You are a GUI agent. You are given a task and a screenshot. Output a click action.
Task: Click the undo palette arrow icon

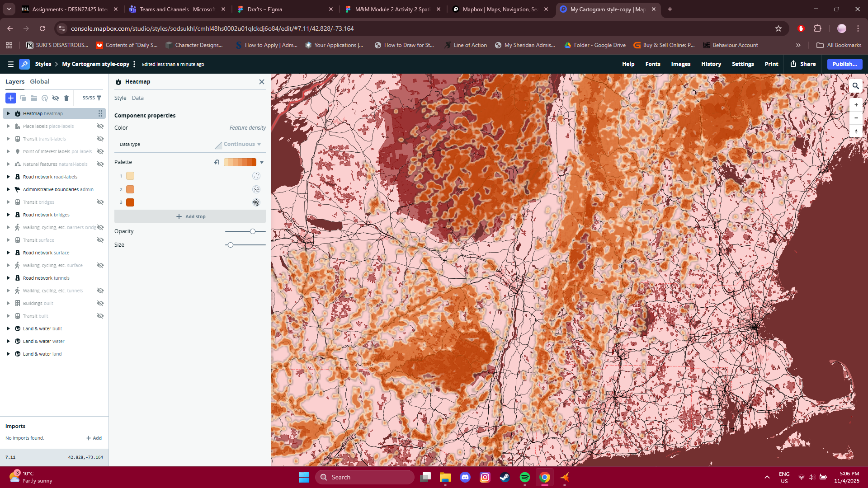(x=217, y=162)
